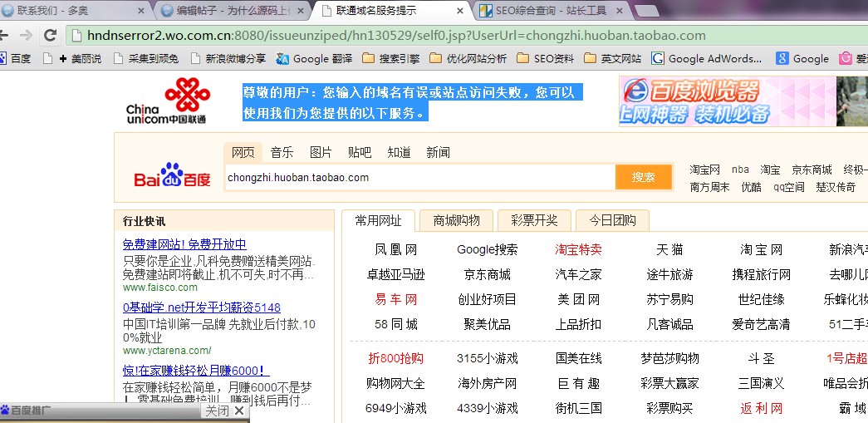Image resolution: width=868 pixels, height=423 pixels.
Task: Open the 天猫 site link
Action: 669,249
